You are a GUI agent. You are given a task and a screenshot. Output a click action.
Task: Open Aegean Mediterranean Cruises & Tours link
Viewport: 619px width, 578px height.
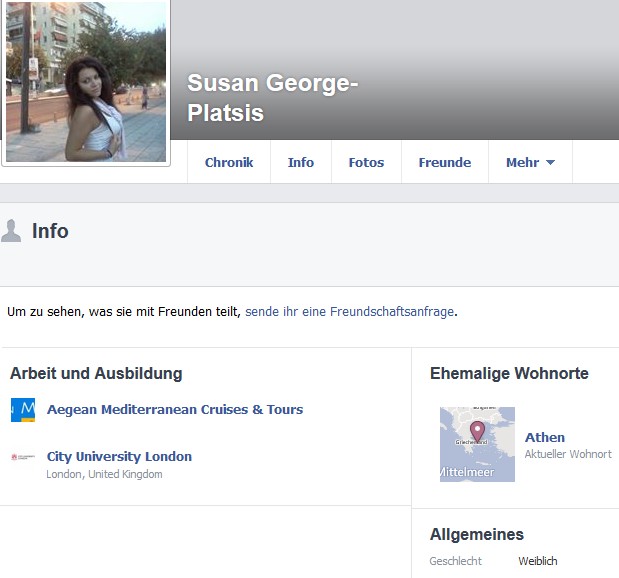click(175, 409)
